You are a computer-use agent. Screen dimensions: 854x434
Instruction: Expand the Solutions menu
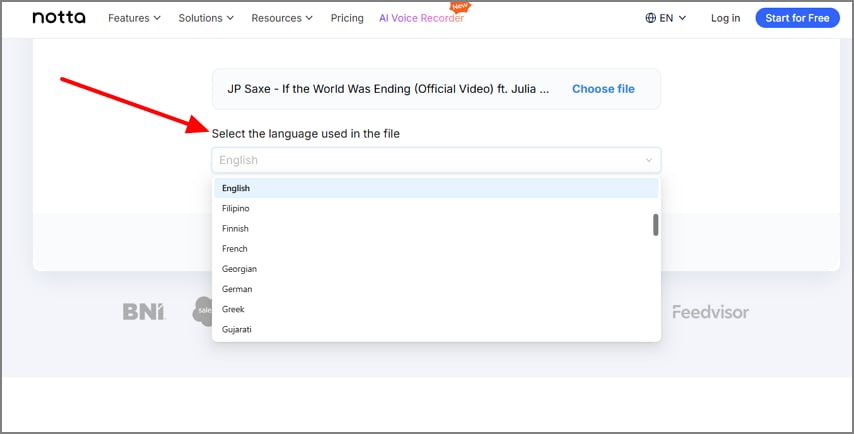point(206,18)
